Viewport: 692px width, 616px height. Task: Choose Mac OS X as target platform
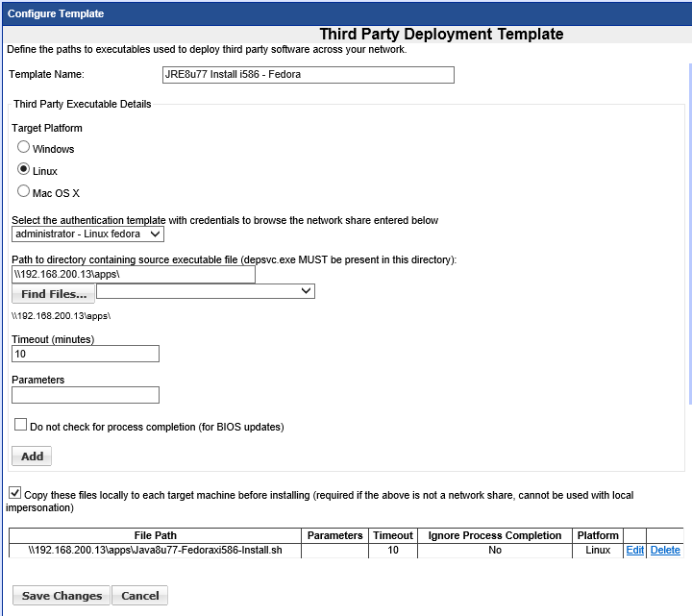click(24, 192)
